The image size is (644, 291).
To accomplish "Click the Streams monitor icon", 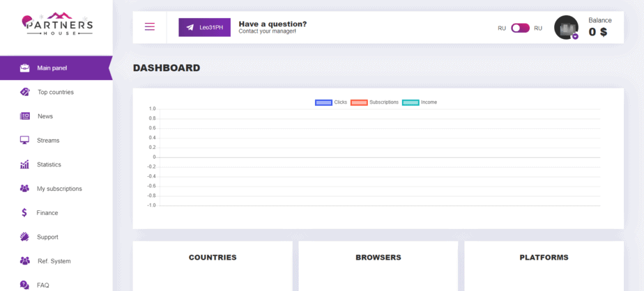I will (24, 140).
